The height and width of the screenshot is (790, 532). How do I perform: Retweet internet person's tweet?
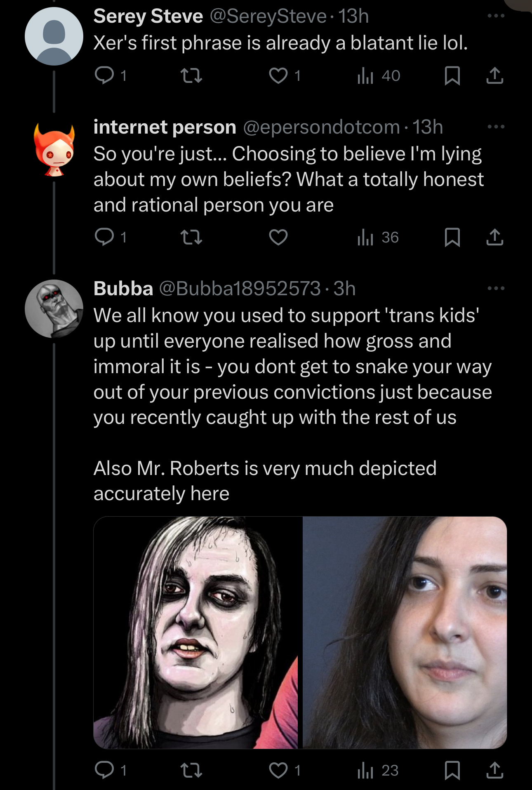coord(191,237)
